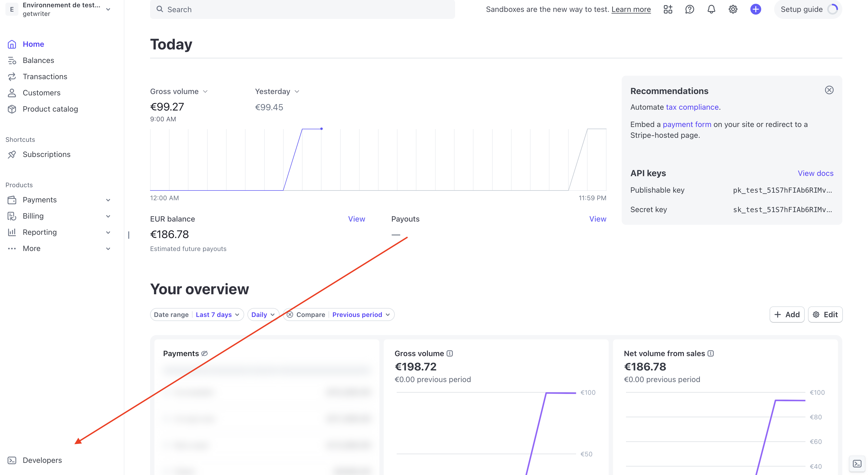Open Developers in the sidebar
The height and width of the screenshot is (475, 868).
pos(42,460)
